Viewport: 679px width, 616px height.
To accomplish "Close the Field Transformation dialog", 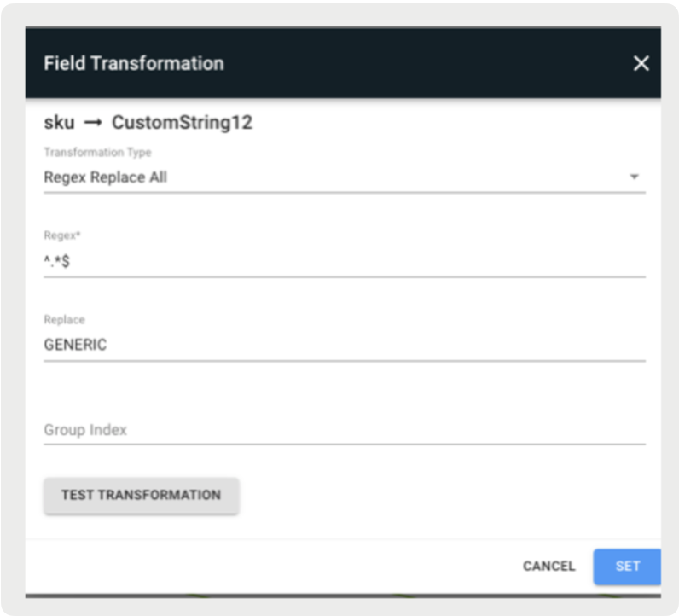I will coord(641,63).
